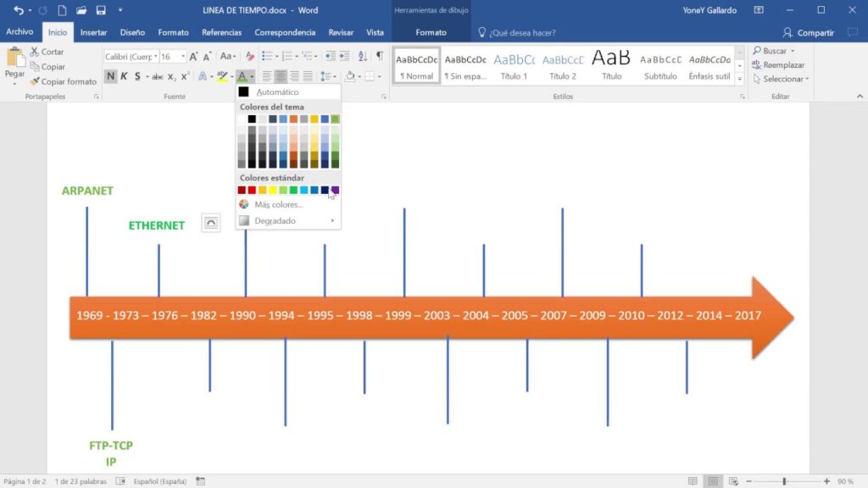Click the Copiar formato brush icon
Image resolution: width=868 pixels, height=488 pixels.
[35, 81]
